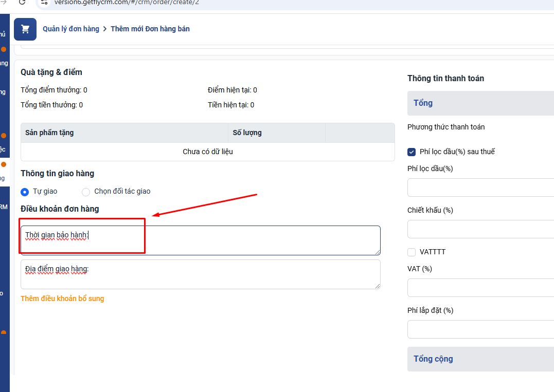Click resize handle of Địa điểm giao hàng box
This screenshot has height=392, width=554.
pyautogui.click(x=378, y=286)
